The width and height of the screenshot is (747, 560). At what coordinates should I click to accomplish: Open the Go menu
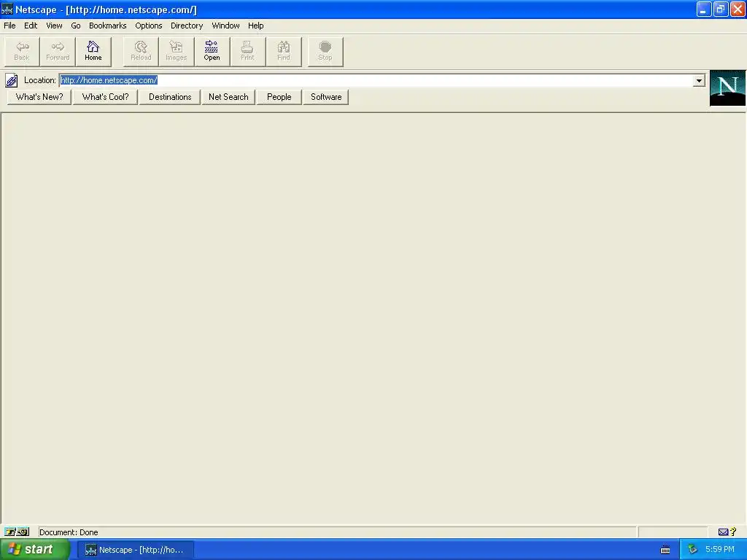pyautogui.click(x=76, y=26)
